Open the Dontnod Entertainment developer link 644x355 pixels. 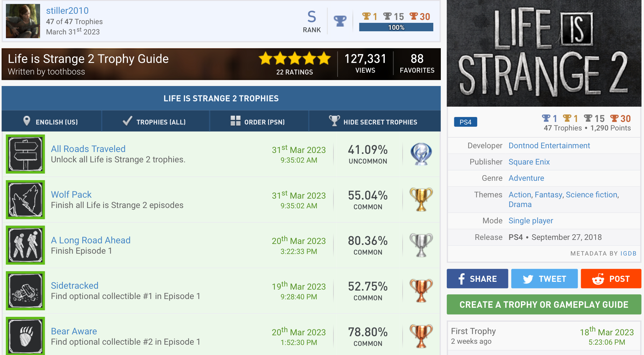pyautogui.click(x=549, y=145)
